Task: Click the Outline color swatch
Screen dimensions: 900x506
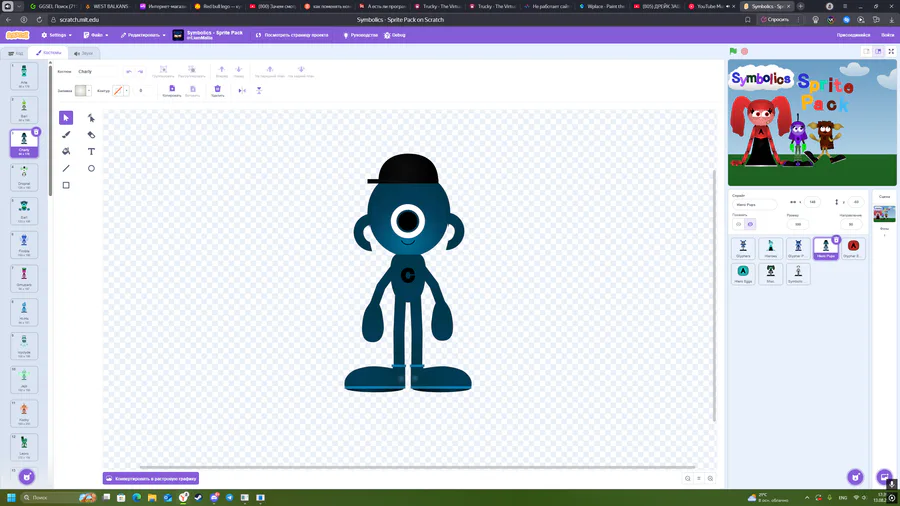Action: [x=118, y=91]
